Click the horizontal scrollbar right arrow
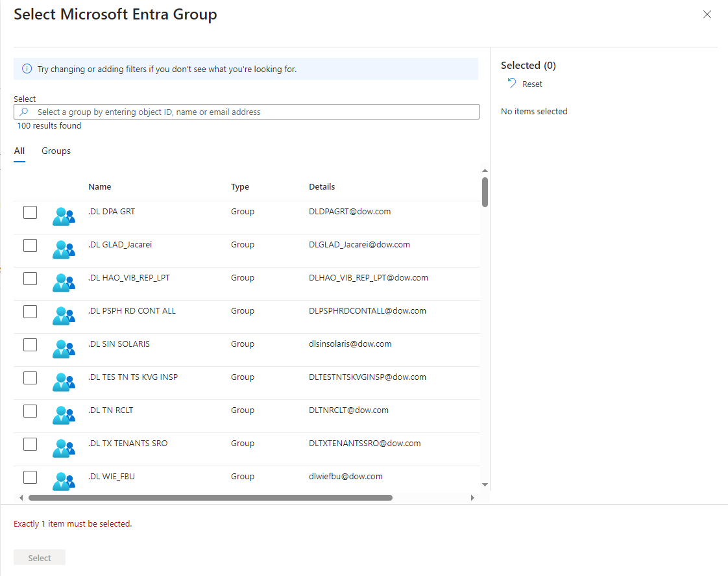Image resolution: width=728 pixels, height=576 pixels. (472, 498)
